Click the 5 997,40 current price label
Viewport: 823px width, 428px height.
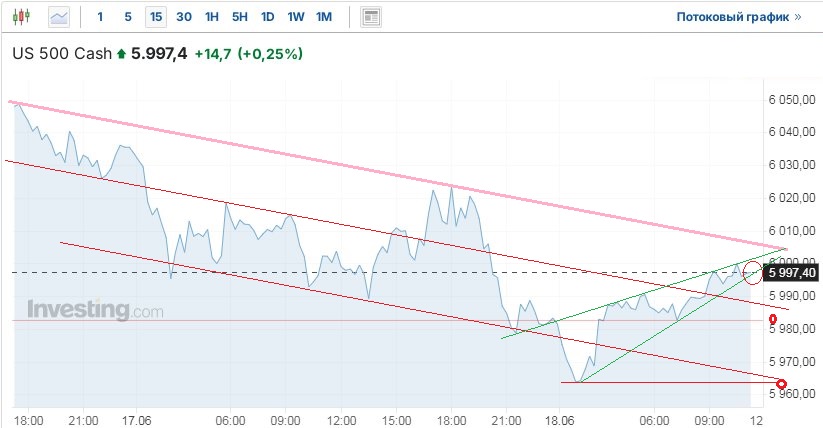tap(791, 272)
